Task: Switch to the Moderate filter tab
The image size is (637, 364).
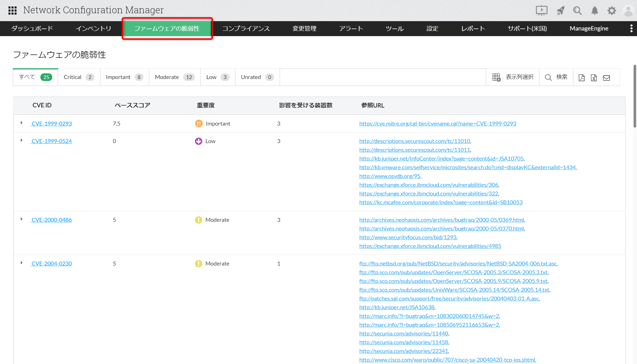Action: [x=174, y=77]
